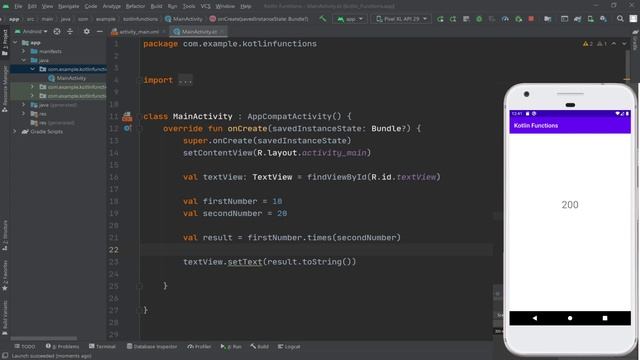640x360 pixels.
Task: Tap emulator Home navigation button
Action: tap(570, 318)
